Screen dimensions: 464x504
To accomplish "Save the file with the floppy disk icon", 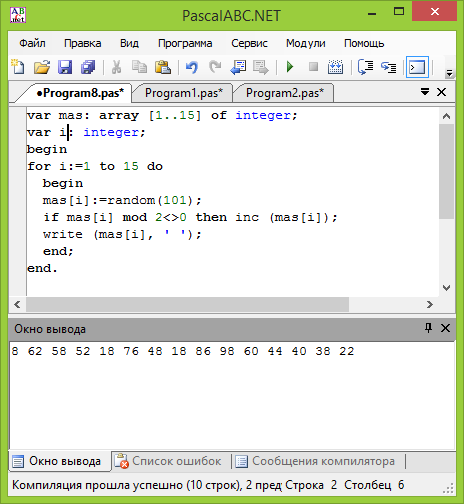I will [65, 67].
